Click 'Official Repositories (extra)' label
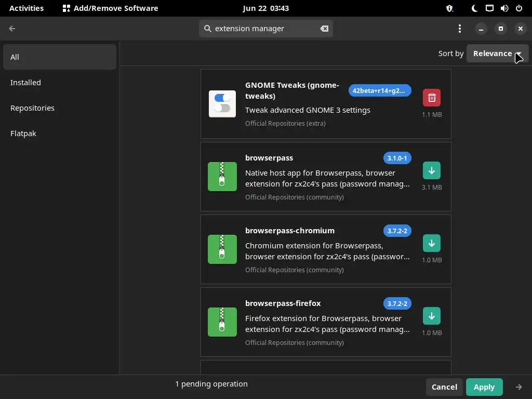This screenshot has width=532, height=399. click(x=285, y=124)
